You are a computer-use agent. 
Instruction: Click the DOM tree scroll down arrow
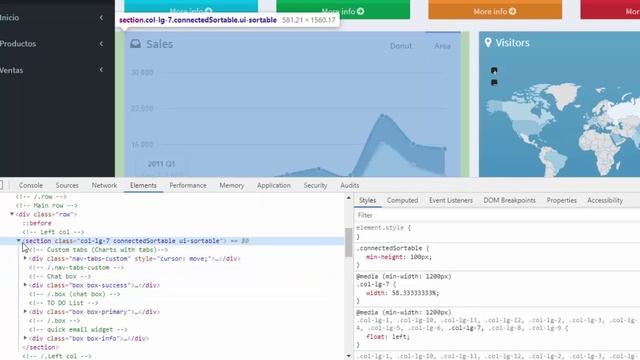tap(349, 356)
